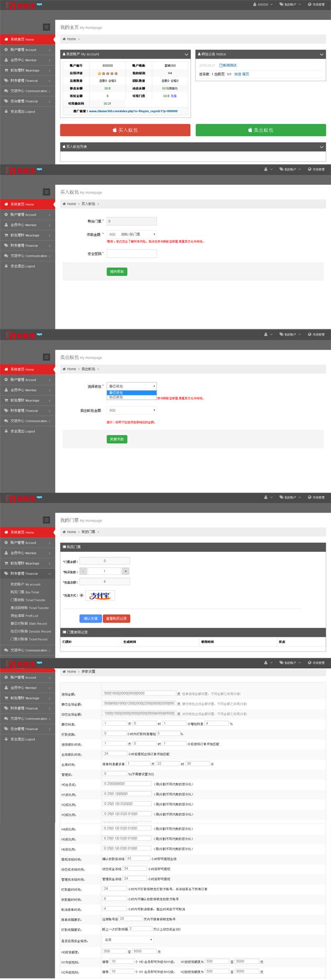Open 动态对账单 Dynastic Record submenu item

pos(30,632)
